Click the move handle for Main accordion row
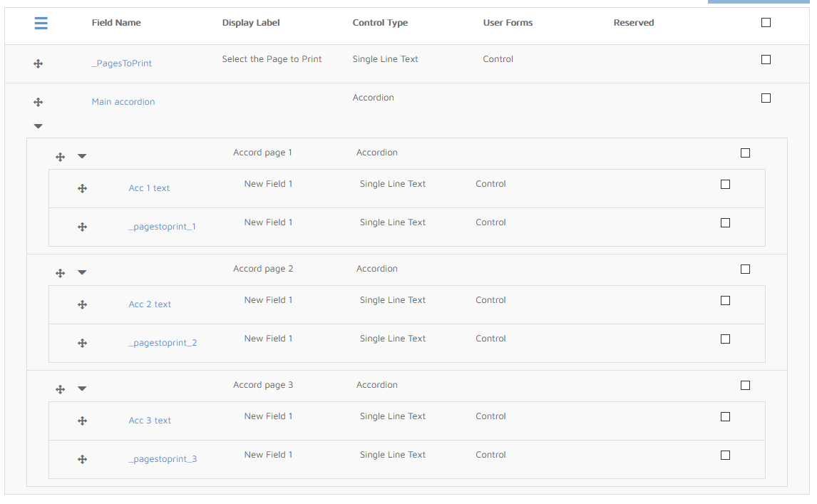The height and width of the screenshot is (504, 817). coord(38,102)
